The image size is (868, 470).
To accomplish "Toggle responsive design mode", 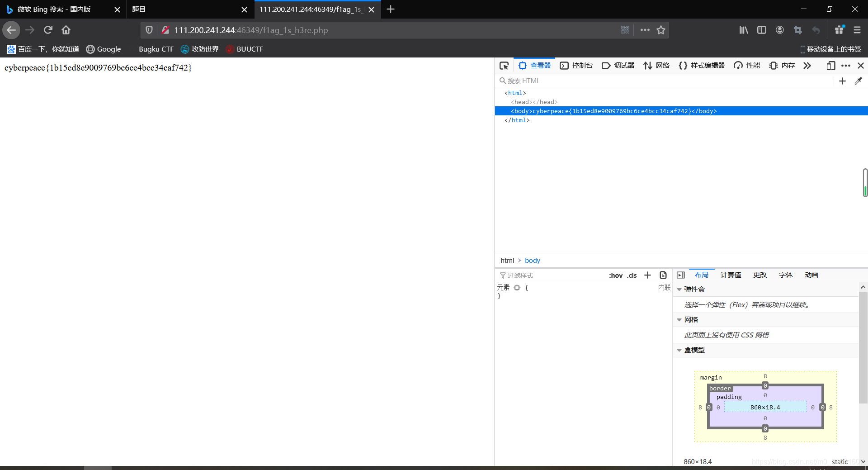I will coord(831,66).
